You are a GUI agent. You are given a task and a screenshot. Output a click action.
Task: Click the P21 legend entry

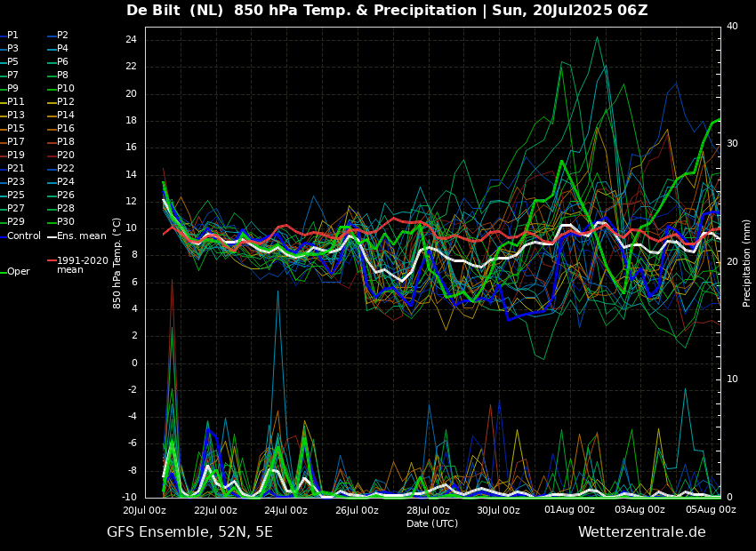point(12,169)
